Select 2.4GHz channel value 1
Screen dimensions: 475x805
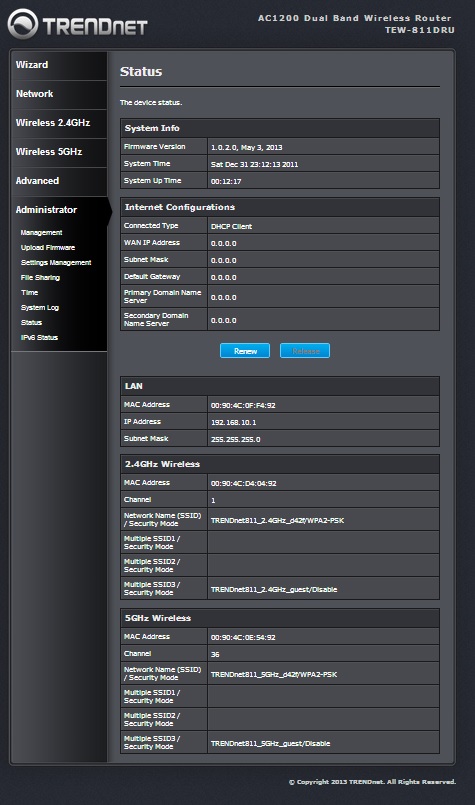click(213, 500)
